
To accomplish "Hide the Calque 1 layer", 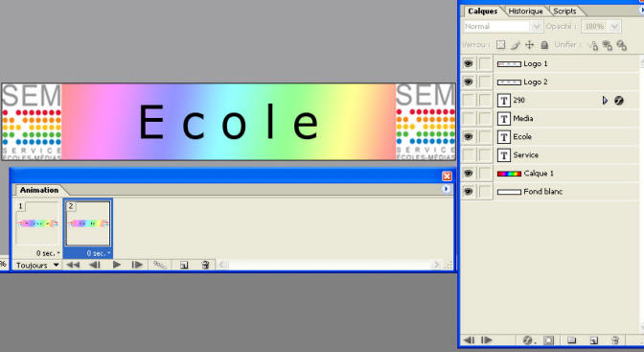I will (x=469, y=174).
